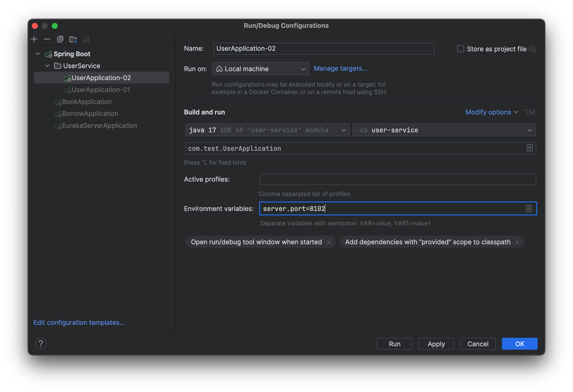Open Manage targets link
The image size is (573, 392).
point(340,68)
